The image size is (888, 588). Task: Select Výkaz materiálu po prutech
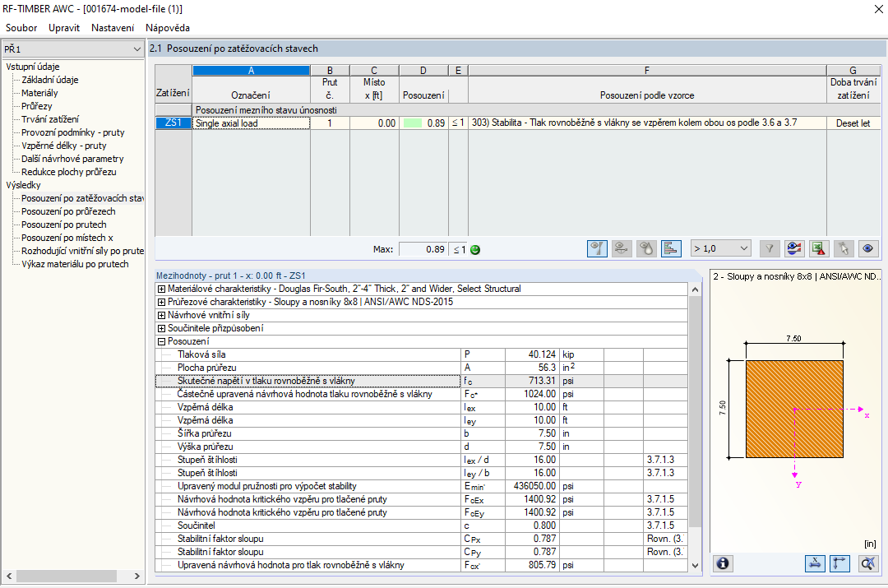tap(76, 264)
